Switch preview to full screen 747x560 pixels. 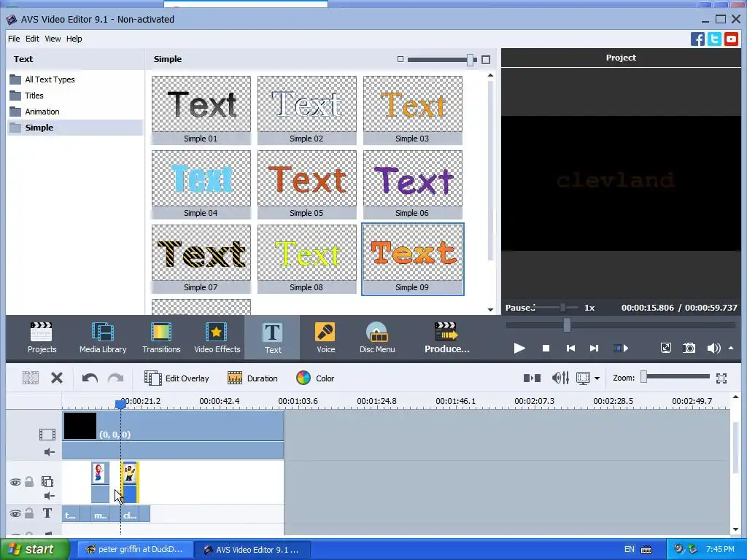(665, 348)
